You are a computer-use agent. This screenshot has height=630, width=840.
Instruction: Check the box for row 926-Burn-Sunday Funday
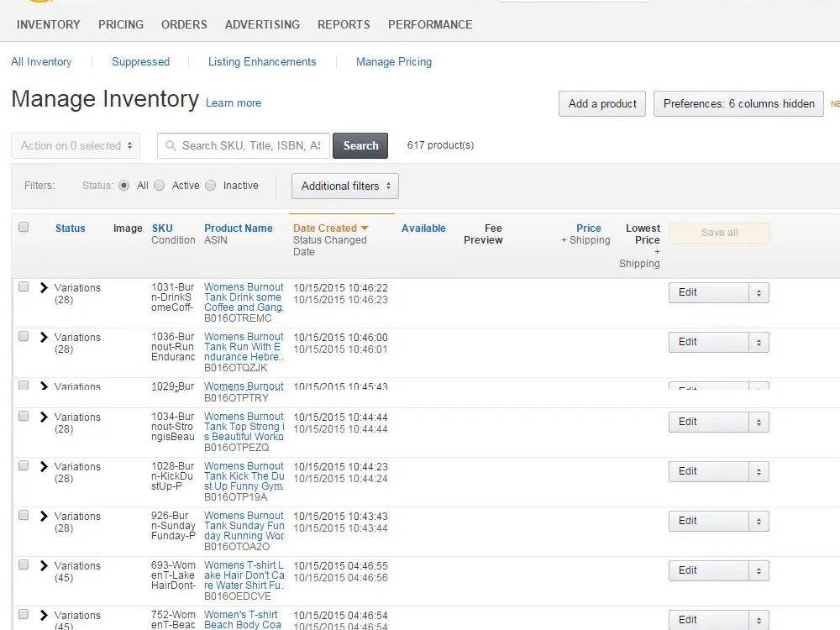click(24, 516)
